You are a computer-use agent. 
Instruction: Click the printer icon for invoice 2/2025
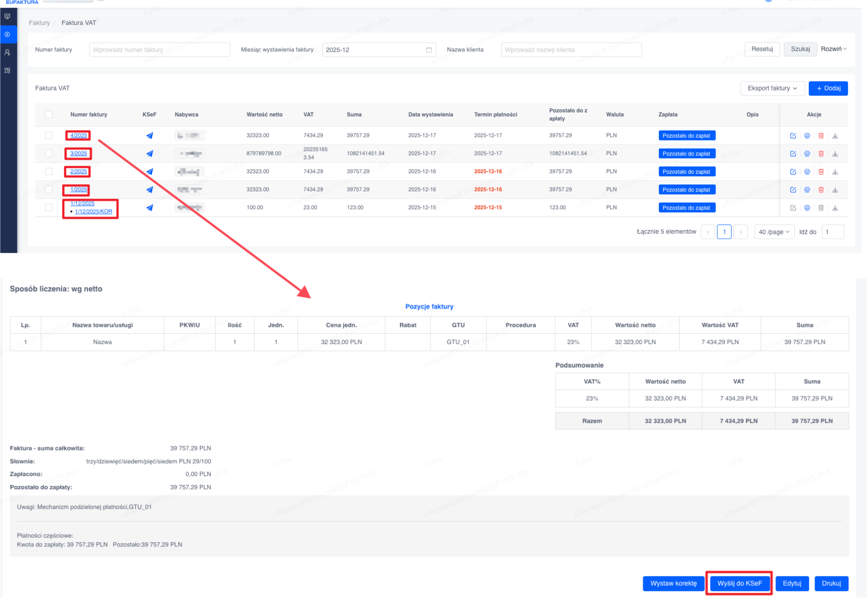click(x=807, y=172)
